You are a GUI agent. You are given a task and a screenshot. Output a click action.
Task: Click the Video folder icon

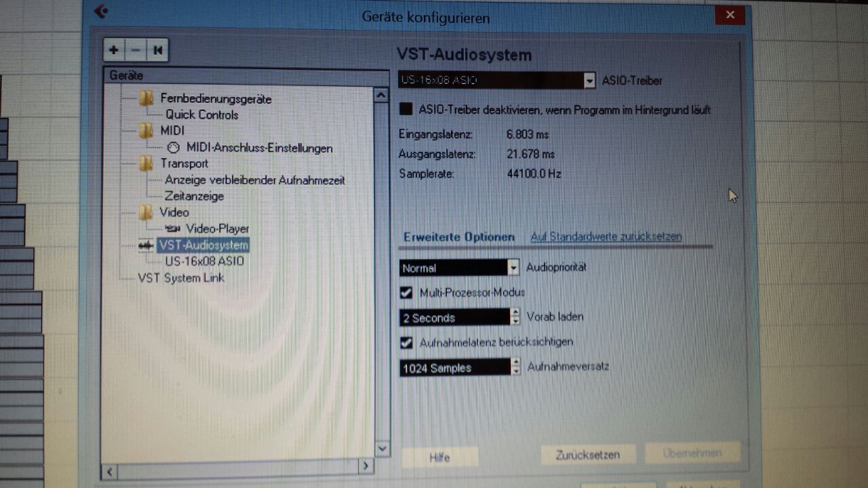pyautogui.click(x=146, y=212)
